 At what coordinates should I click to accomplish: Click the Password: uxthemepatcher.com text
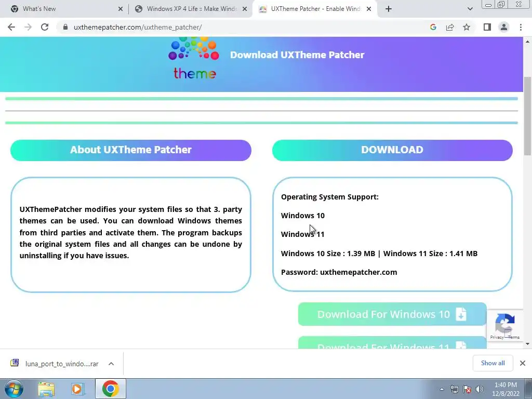[339, 272]
